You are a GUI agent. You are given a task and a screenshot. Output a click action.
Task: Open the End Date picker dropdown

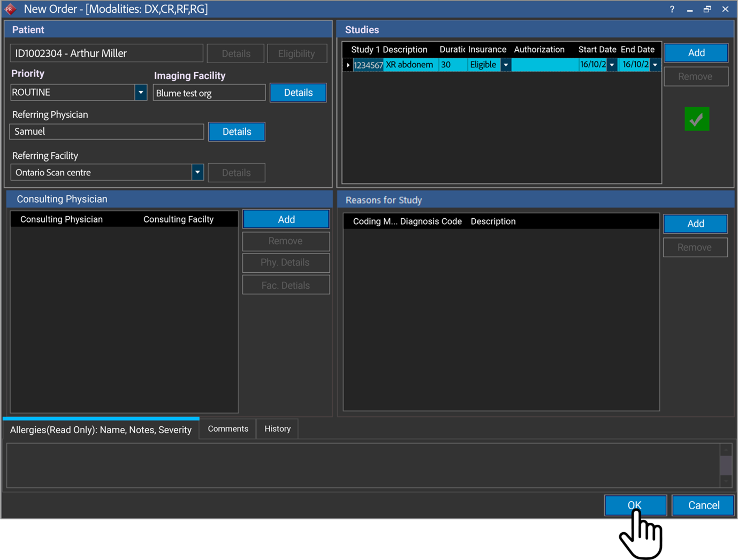coord(655,65)
